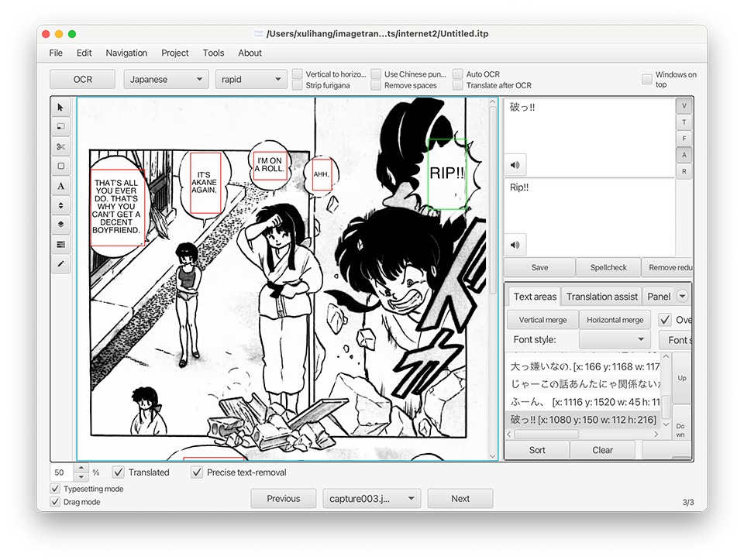Screen dimensions: 744x560
Task: Click the zoom percentage input field
Action: tap(62, 472)
